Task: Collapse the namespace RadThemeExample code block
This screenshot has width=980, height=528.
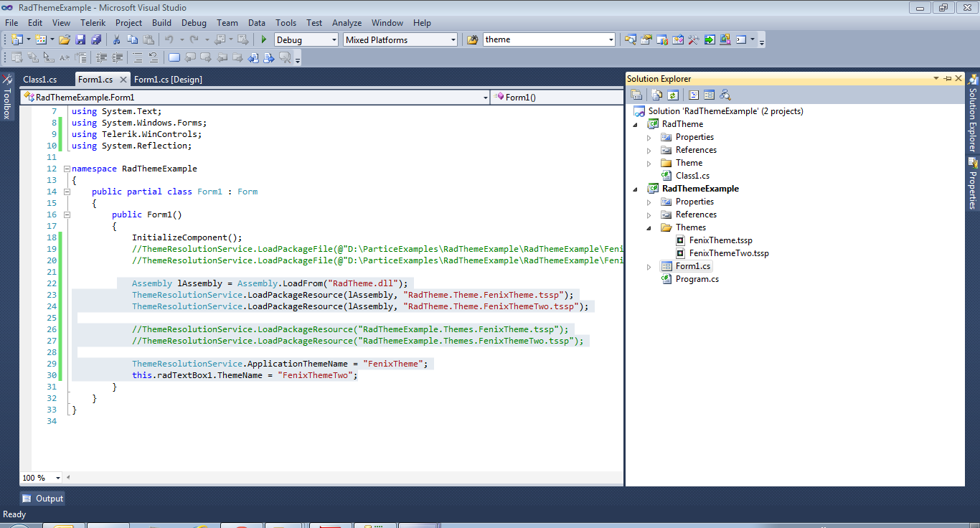Action: pos(67,169)
